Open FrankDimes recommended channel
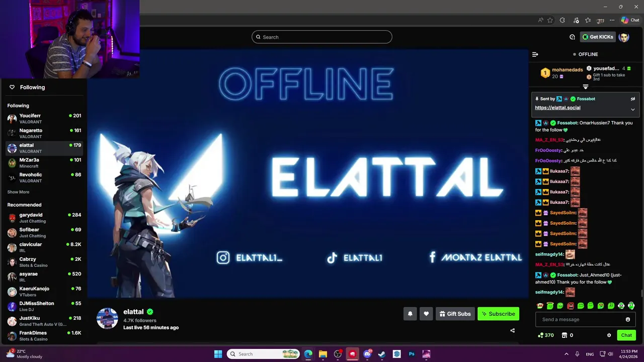This screenshot has height=362, width=644. tap(44, 336)
